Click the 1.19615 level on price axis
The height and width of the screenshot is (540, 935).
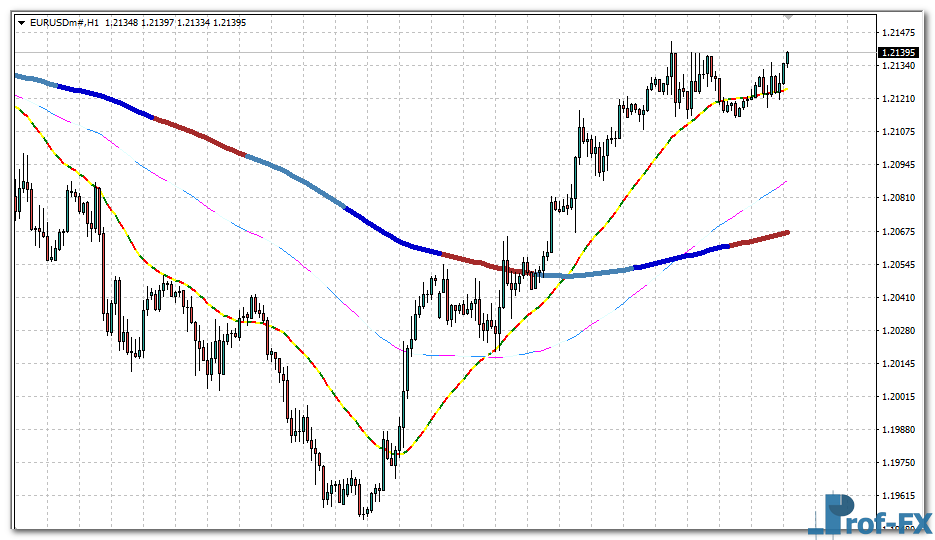(898, 496)
